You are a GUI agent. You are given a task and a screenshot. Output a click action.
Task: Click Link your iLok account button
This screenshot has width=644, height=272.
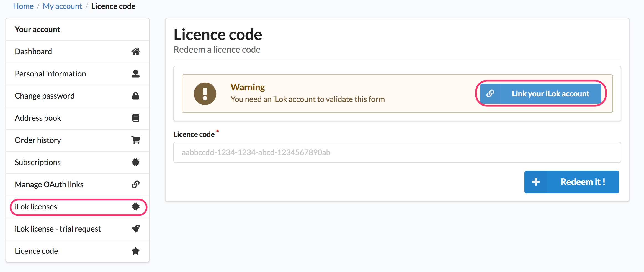[x=540, y=94]
